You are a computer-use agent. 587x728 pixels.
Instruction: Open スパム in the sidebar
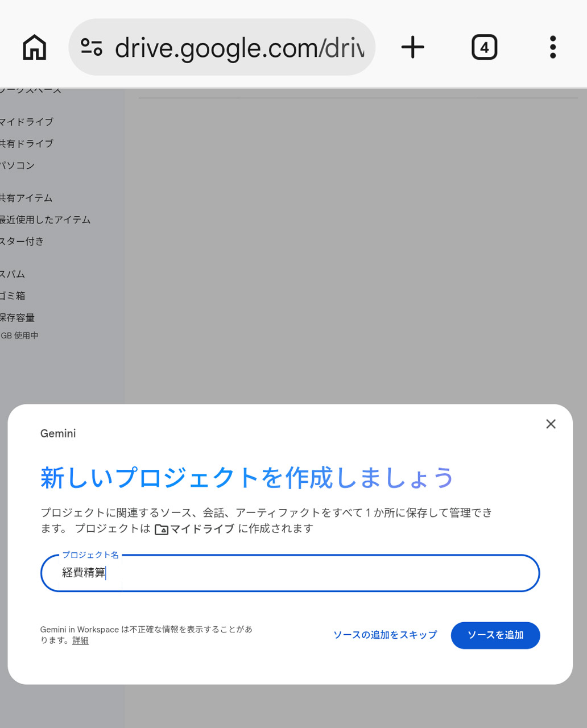click(x=13, y=274)
